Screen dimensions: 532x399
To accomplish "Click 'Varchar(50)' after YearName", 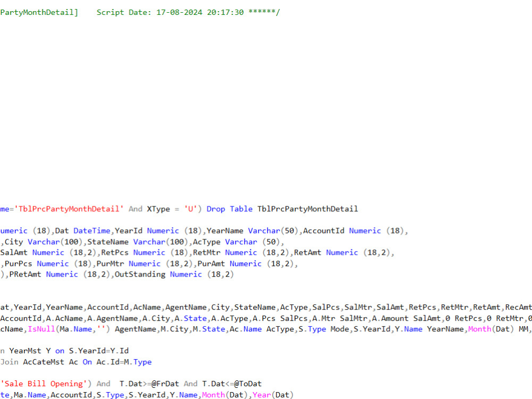I will [x=273, y=231].
